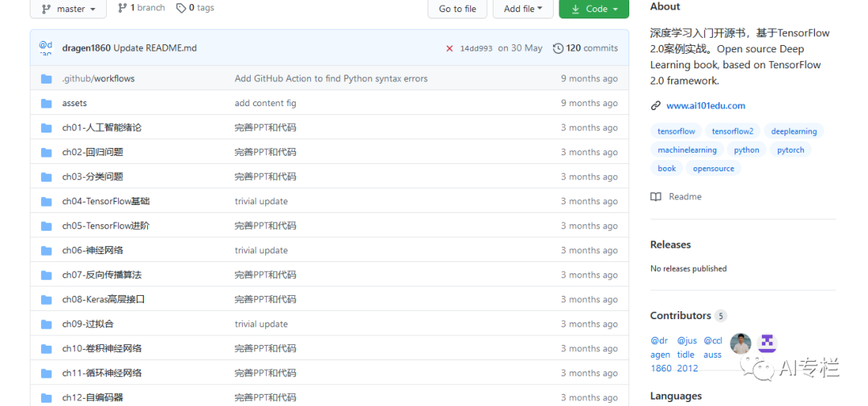Select the machinelearning topic tag
868x406 pixels.
[x=687, y=150]
